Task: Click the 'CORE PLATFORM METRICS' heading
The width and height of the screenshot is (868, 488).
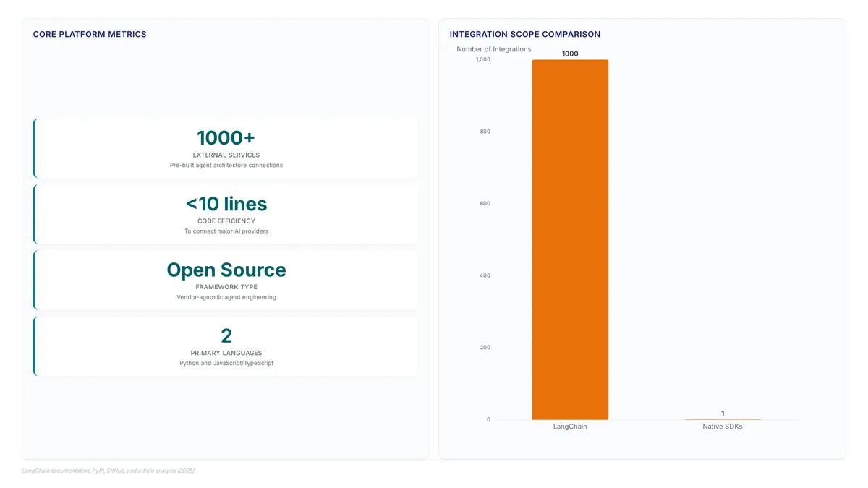Action: 90,34
